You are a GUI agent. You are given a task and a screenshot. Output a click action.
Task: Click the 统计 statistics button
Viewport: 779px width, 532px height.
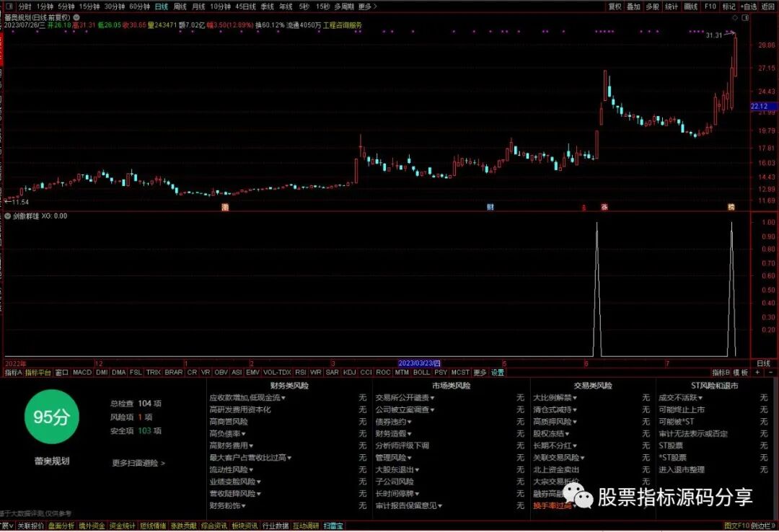(672, 6)
